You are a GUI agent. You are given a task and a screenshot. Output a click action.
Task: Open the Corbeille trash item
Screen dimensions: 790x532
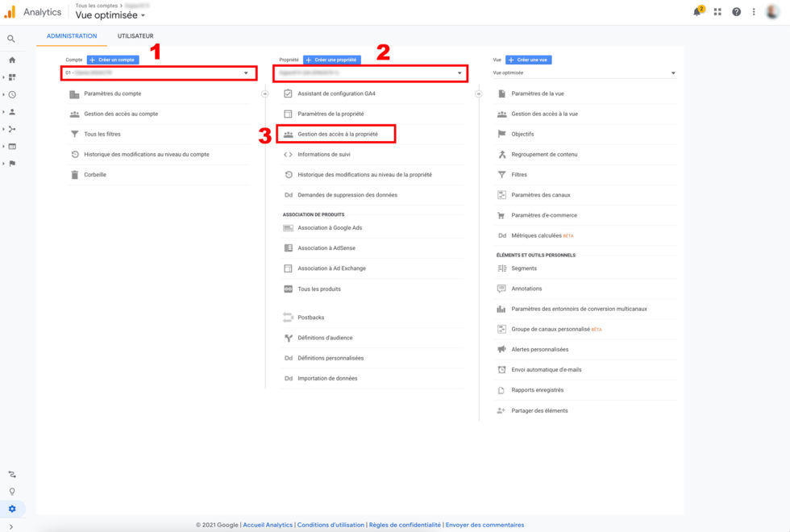click(95, 175)
